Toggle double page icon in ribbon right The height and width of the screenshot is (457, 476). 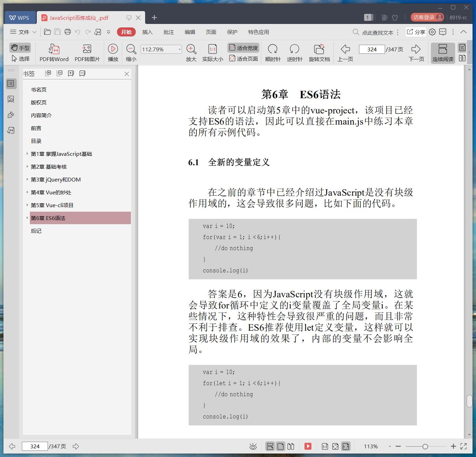[x=462, y=58]
